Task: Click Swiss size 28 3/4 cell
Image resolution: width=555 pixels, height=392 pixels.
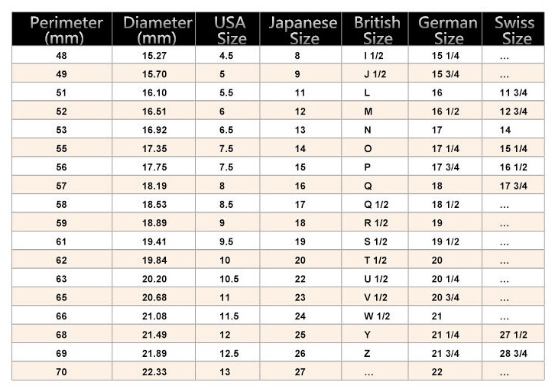Action: [514, 354]
